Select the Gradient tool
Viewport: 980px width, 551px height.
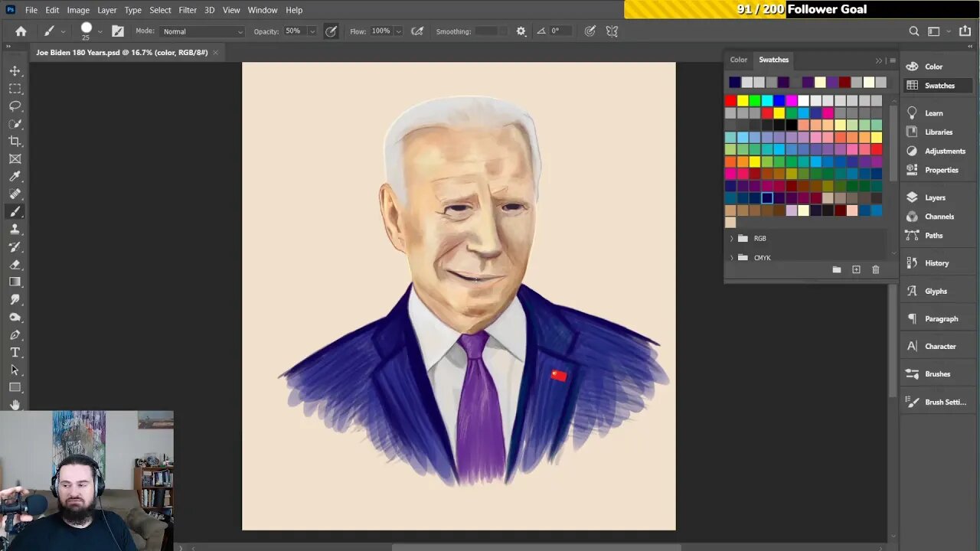[x=15, y=282]
